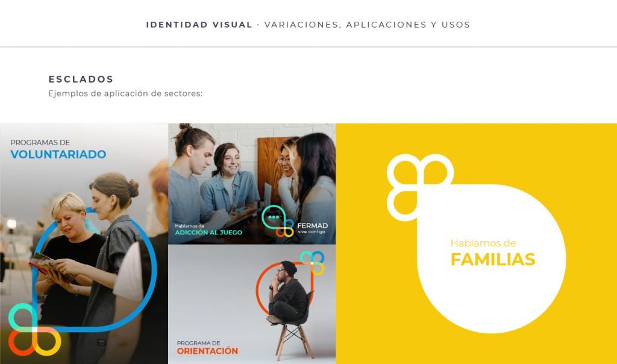The image size is (617, 364).
Task: Select the VOLUNTARIADO blue title
Action: [x=58, y=154]
